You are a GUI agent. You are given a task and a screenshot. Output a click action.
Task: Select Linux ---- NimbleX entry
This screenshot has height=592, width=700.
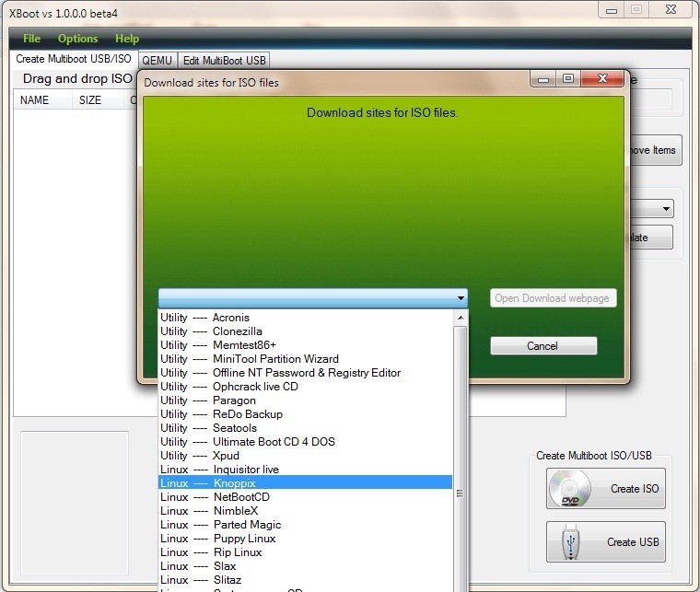(x=306, y=511)
